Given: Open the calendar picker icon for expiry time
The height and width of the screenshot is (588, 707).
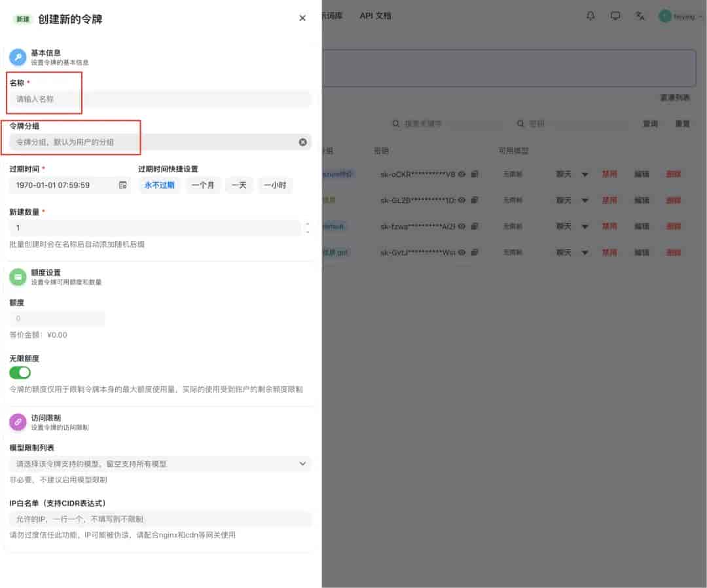Looking at the screenshot, I should (122, 185).
